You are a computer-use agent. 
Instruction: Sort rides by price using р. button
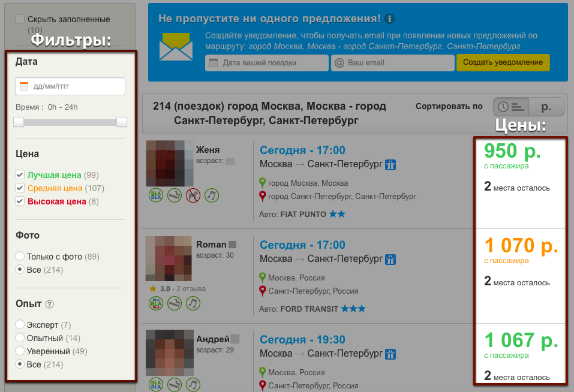(x=546, y=107)
